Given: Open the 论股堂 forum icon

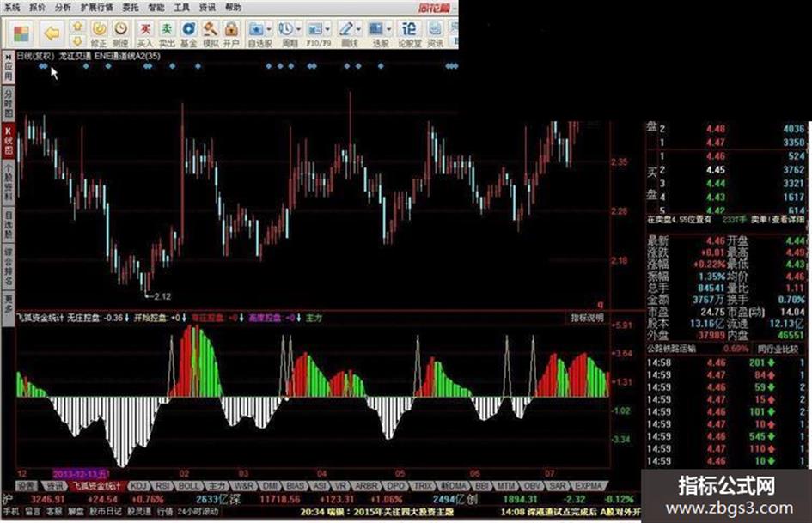Looking at the screenshot, I should (x=409, y=33).
